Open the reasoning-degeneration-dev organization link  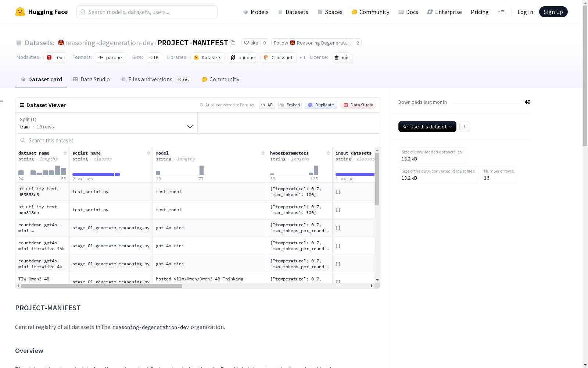point(109,43)
